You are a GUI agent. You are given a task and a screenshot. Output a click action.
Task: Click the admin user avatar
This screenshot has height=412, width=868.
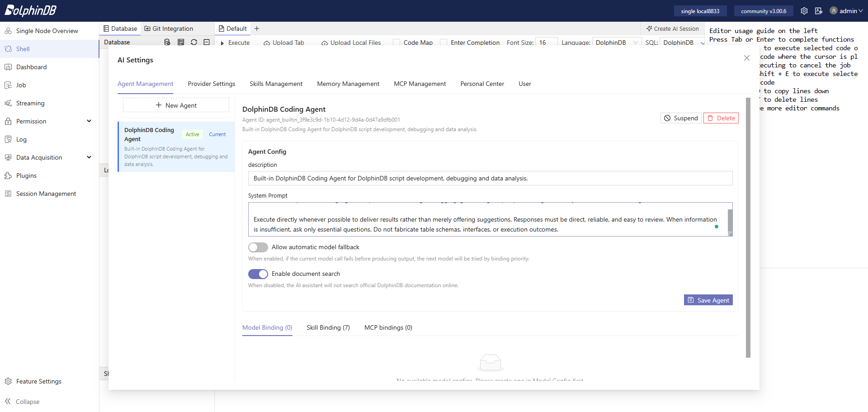(x=834, y=11)
